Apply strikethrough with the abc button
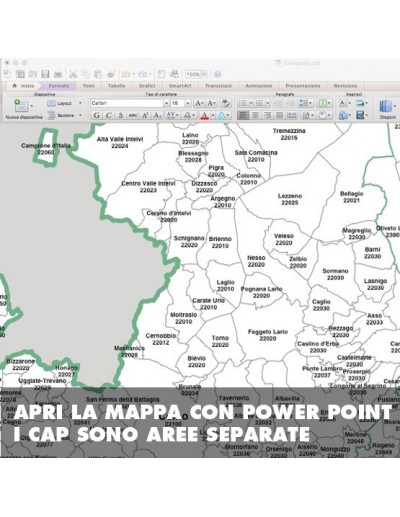Image resolution: width=400 pixels, height=517 pixels. 133,115
